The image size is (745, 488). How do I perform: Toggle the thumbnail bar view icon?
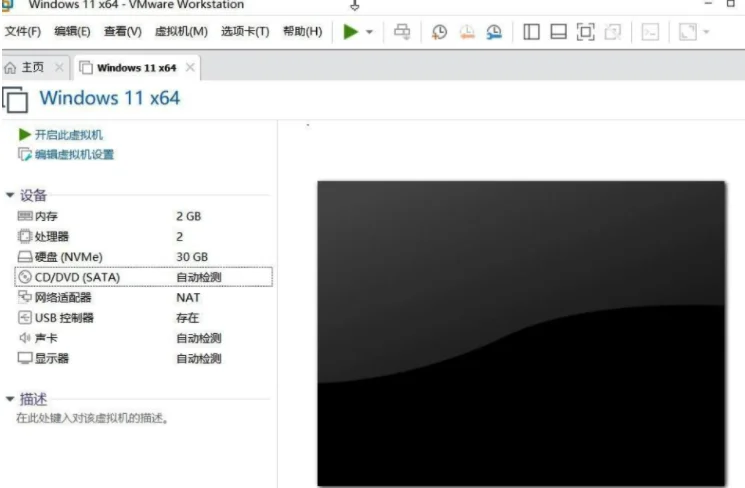click(558, 32)
